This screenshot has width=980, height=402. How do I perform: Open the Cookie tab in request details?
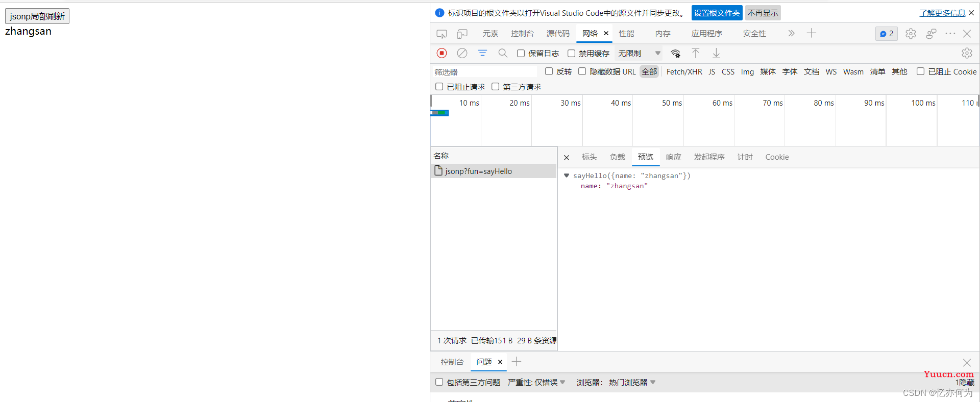coord(777,157)
